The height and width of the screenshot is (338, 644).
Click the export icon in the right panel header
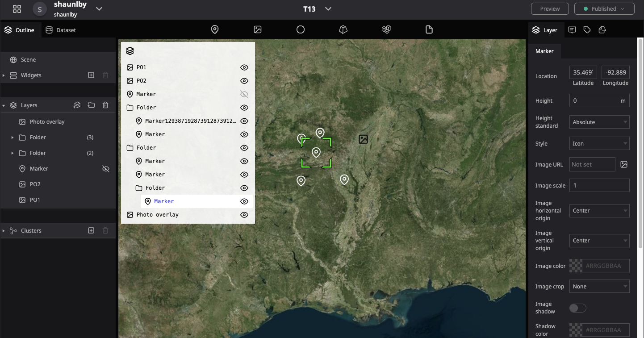pyautogui.click(x=602, y=29)
